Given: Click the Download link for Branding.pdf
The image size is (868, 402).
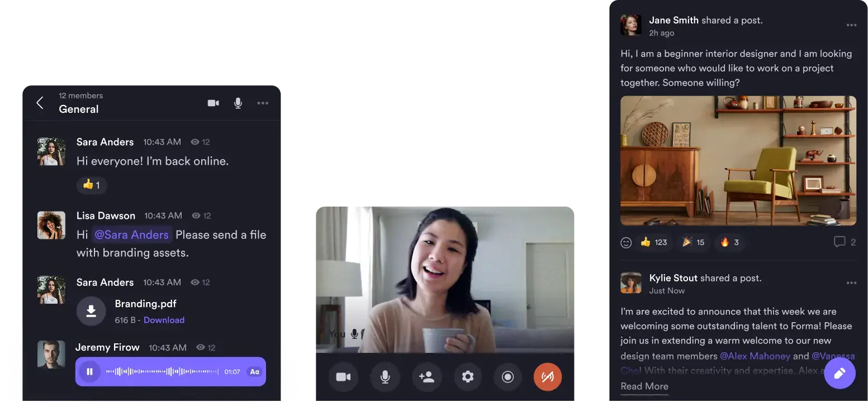Looking at the screenshot, I should point(164,320).
